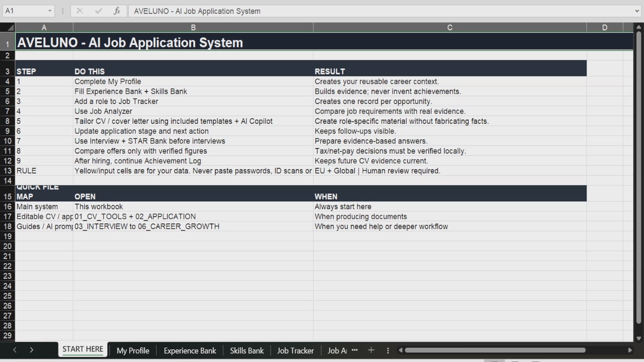Open the Job Tracker sheet tab
644x362 pixels.
(296, 351)
